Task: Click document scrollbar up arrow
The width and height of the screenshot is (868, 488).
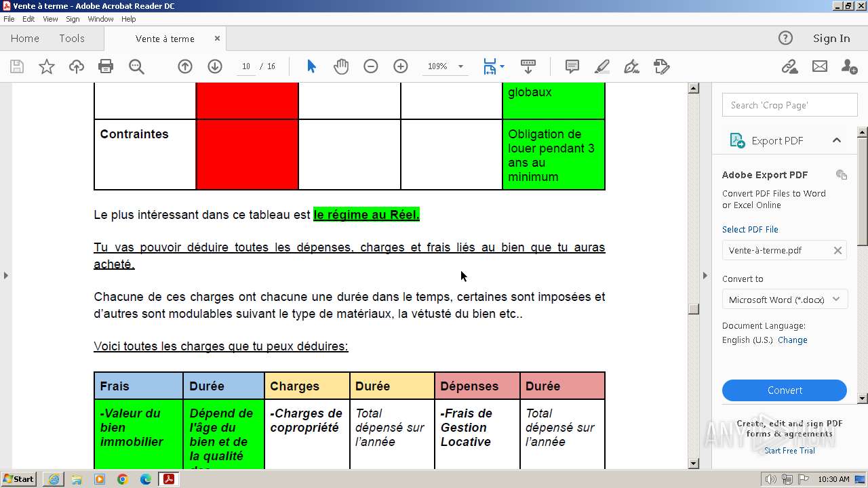Action: 693,88
